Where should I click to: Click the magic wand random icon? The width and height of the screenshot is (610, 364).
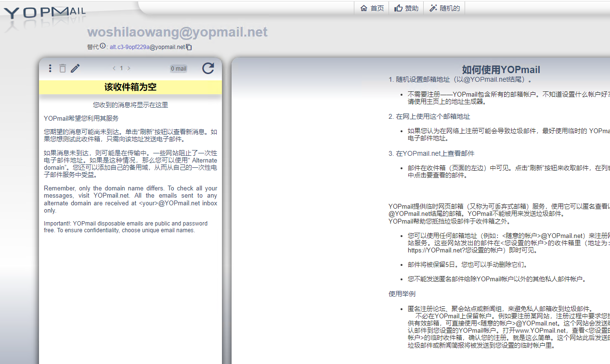(433, 8)
